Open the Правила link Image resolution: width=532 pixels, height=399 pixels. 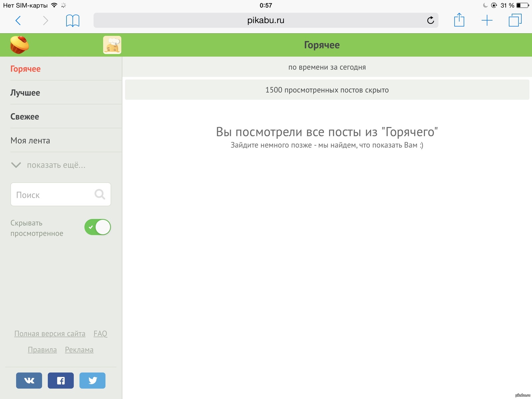tap(42, 350)
